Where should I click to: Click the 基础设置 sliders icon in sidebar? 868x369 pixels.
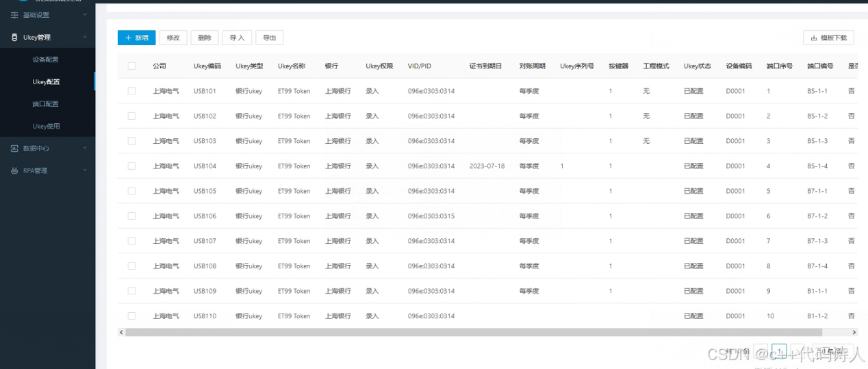pyautogui.click(x=14, y=15)
